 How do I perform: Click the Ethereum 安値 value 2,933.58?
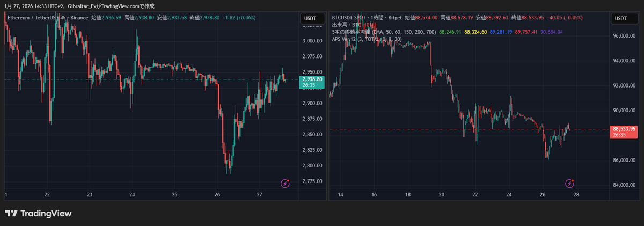click(x=177, y=18)
